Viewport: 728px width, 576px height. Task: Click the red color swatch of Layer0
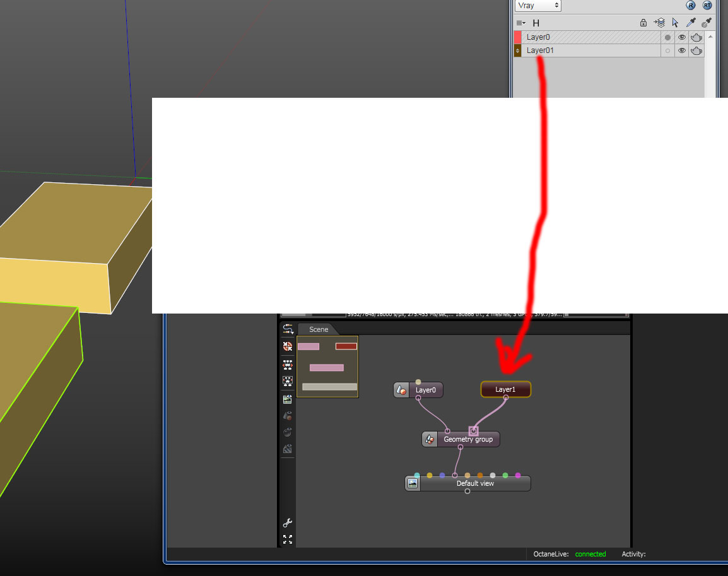[x=518, y=37]
